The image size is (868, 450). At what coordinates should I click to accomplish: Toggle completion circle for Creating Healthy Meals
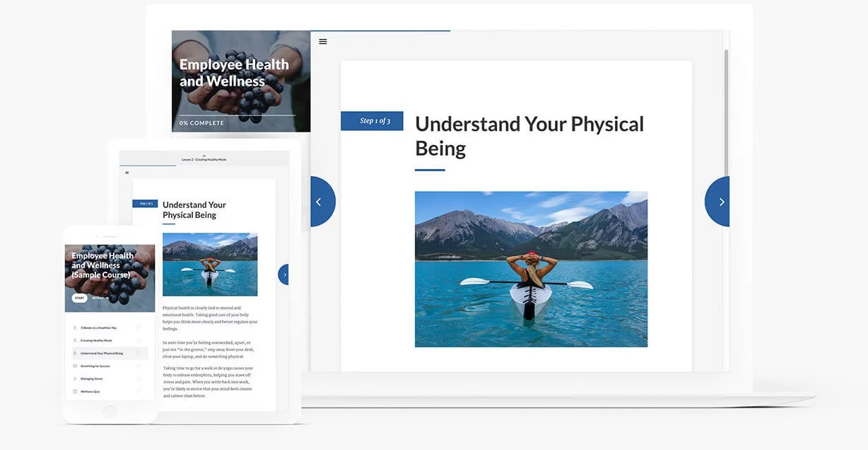139,340
